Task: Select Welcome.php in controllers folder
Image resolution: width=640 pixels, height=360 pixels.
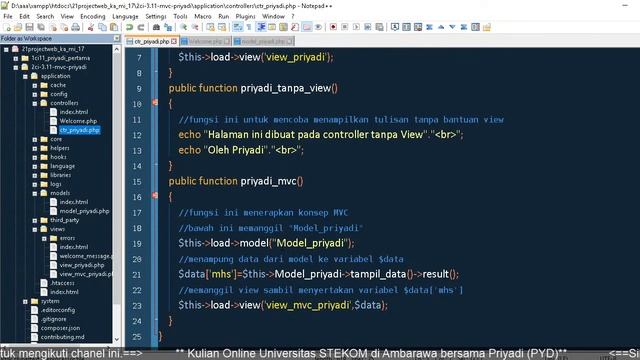Action: [x=78, y=121]
